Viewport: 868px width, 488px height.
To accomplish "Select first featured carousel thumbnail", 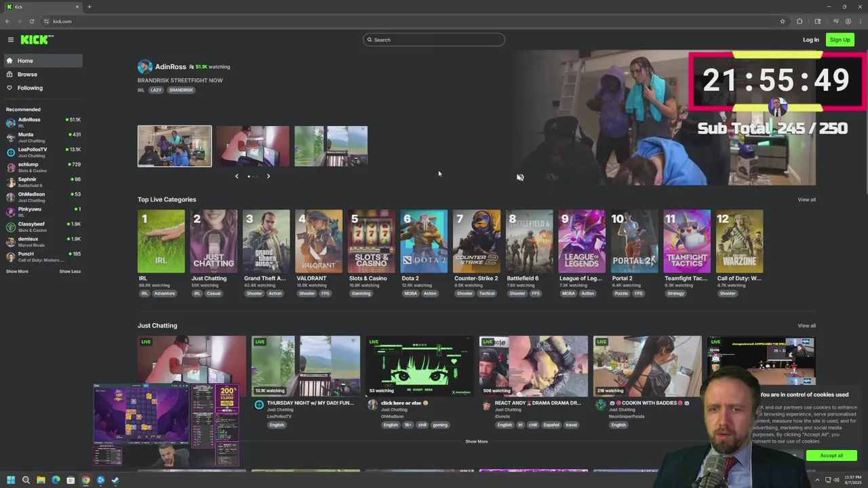I will 174,146.
